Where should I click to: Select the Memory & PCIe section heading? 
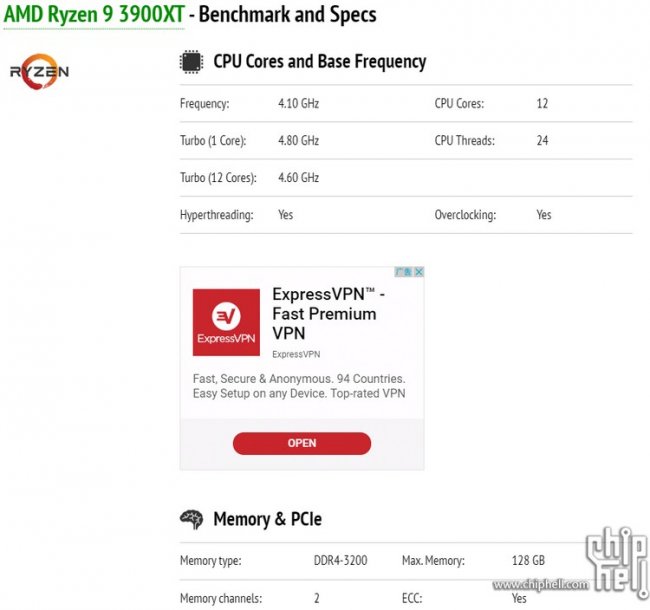(x=267, y=519)
